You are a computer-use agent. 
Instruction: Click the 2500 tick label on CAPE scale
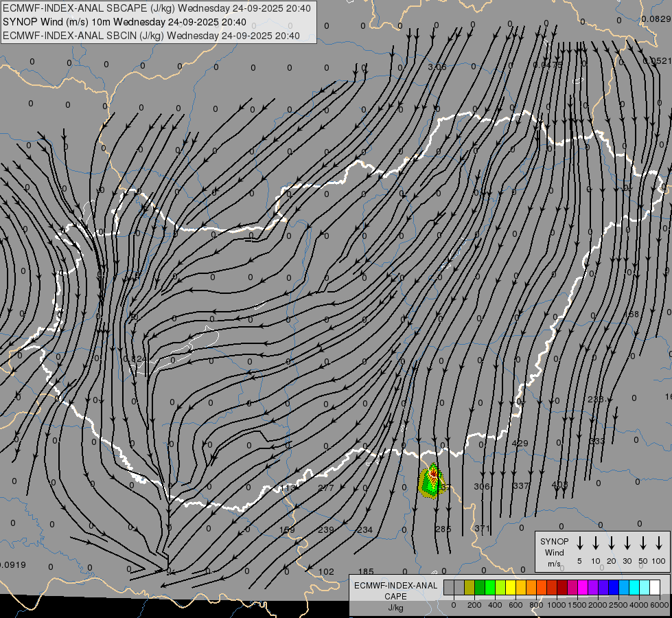pos(618,605)
